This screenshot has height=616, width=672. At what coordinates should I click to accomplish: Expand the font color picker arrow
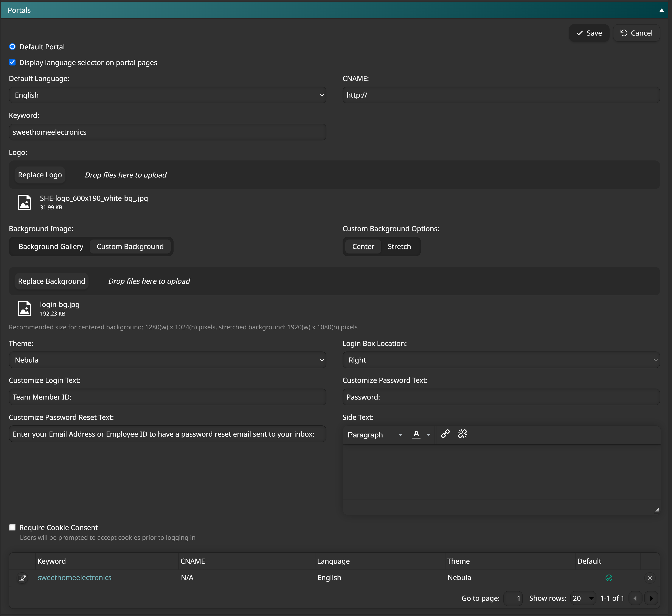pyautogui.click(x=429, y=435)
